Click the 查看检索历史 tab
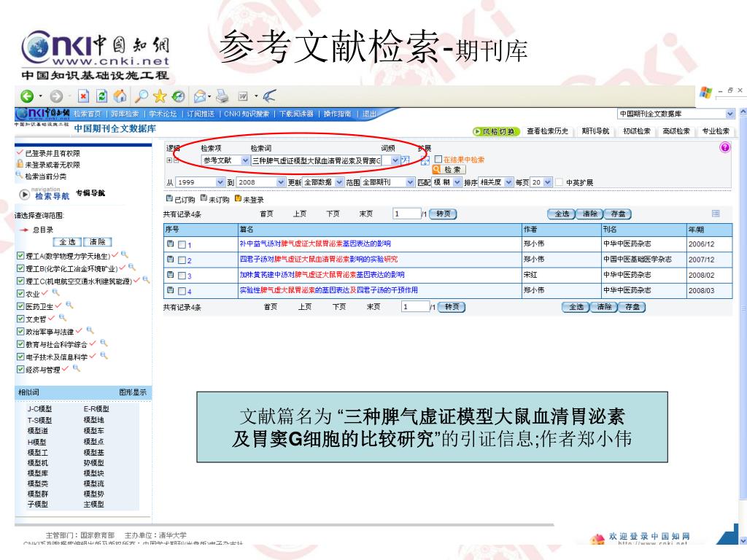 pyautogui.click(x=547, y=131)
